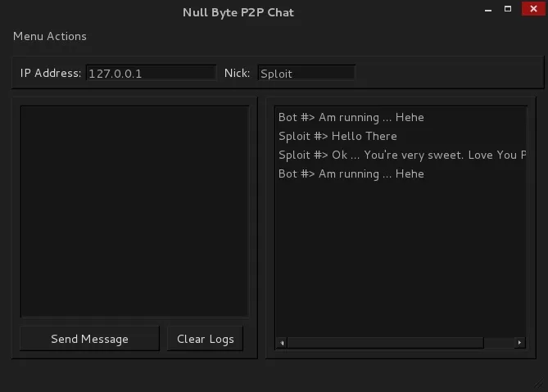
Task: Click empty scrollbar track right of thumb
Action: coord(499,343)
